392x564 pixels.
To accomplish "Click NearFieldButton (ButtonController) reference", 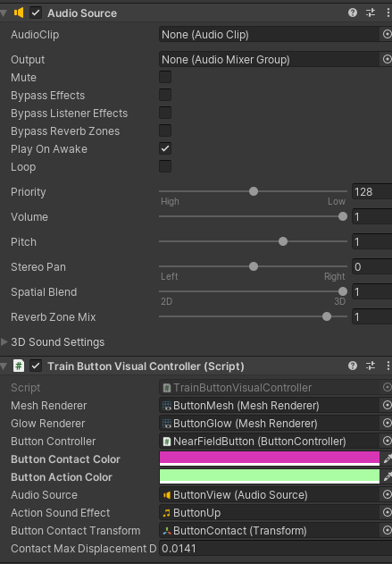I will point(270,442).
